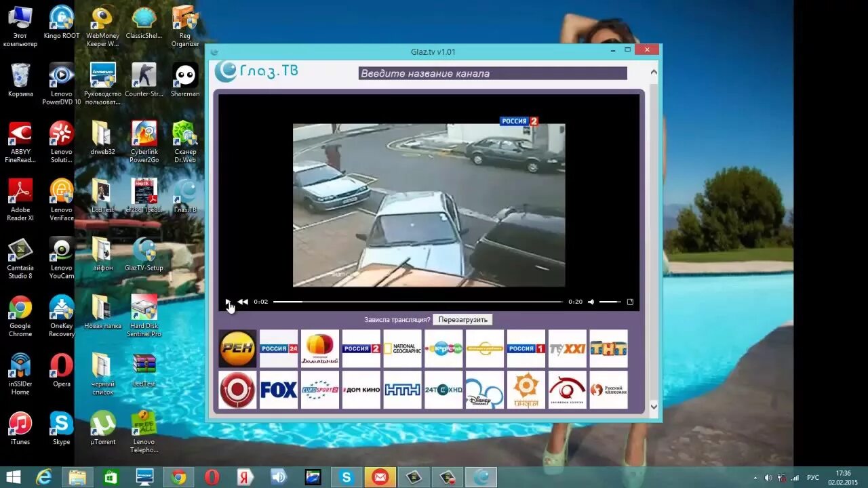Select the НТН channel
Image resolution: width=868 pixels, height=488 pixels.
click(402, 390)
